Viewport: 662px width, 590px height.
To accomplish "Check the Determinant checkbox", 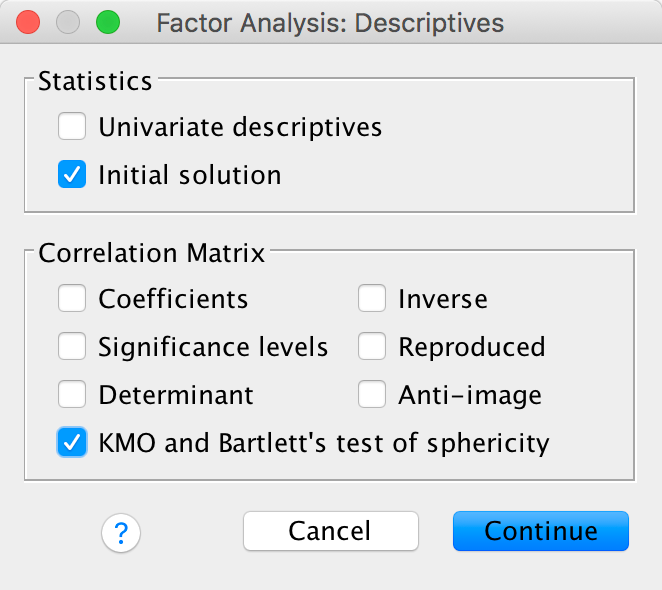I will pyautogui.click(x=72, y=394).
